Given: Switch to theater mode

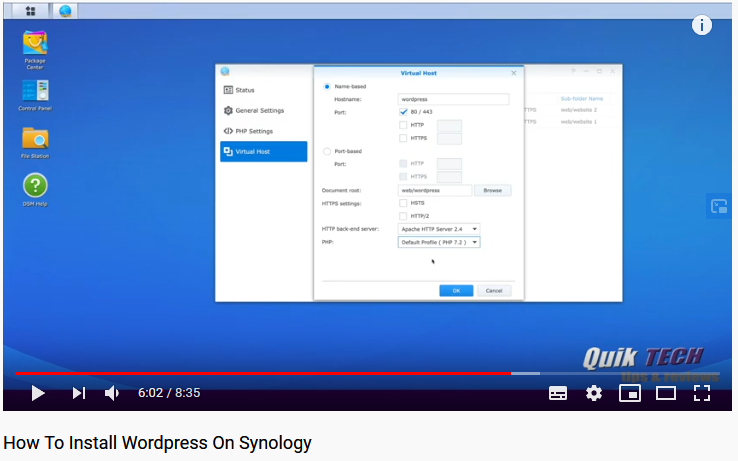Looking at the screenshot, I should (666, 393).
